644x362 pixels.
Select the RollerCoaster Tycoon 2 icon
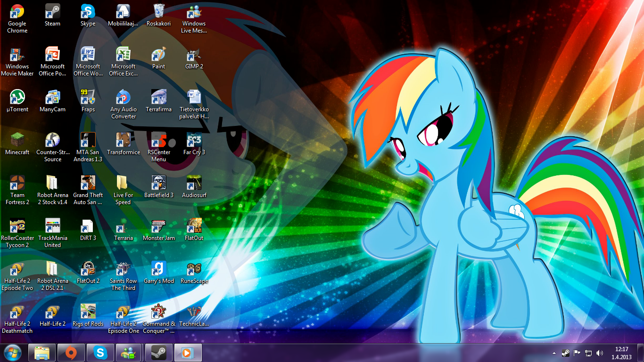pos(17,233)
